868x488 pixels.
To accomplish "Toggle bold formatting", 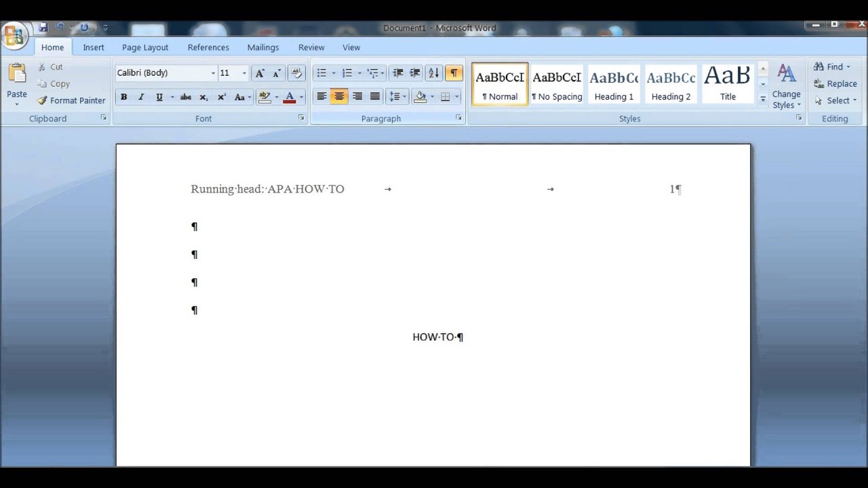I will [x=123, y=97].
